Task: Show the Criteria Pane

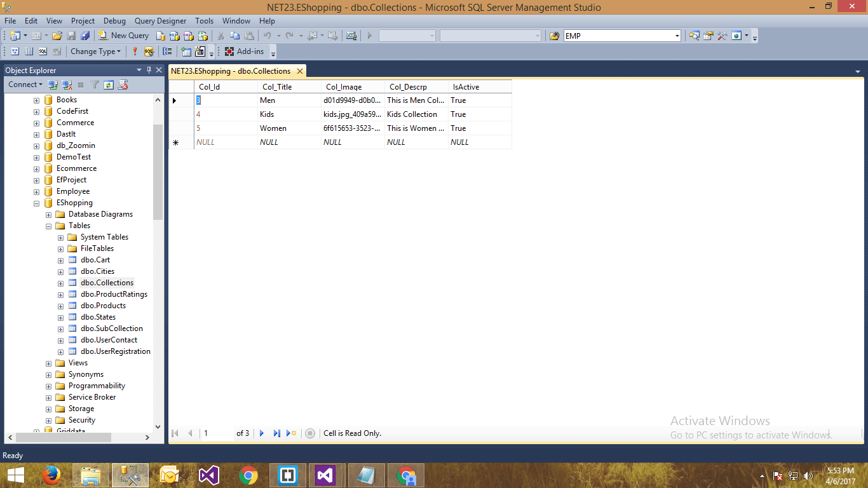Action: (29, 51)
